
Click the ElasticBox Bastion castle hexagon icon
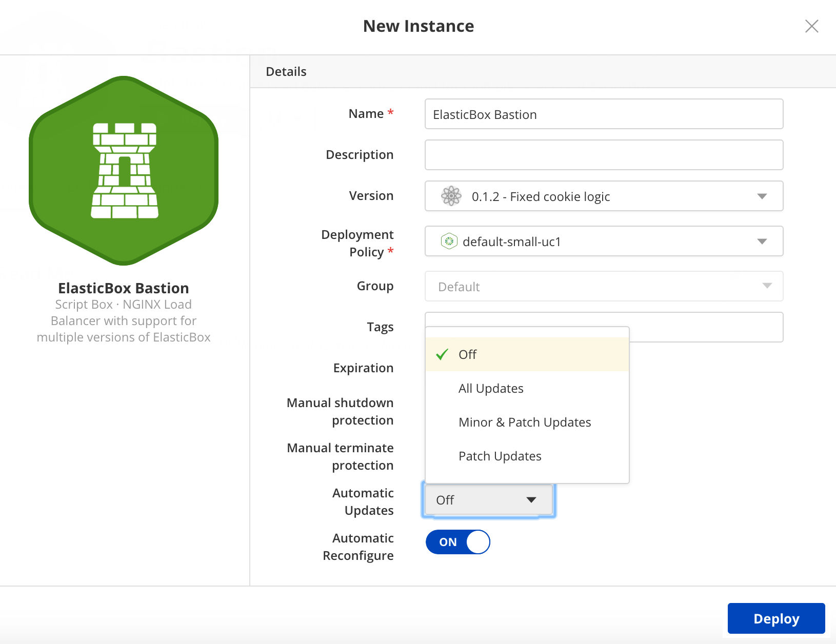(124, 171)
